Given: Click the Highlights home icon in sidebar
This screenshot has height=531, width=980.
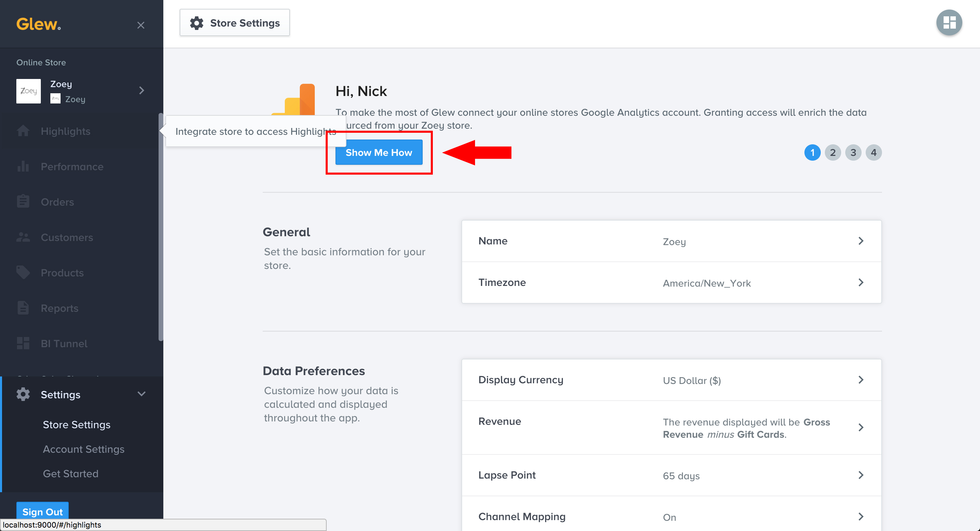Looking at the screenshot, I should 23,131.
